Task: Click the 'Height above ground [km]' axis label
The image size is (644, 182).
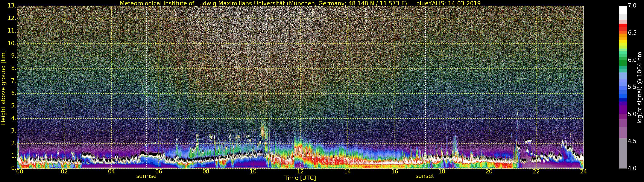Action: 3,88
